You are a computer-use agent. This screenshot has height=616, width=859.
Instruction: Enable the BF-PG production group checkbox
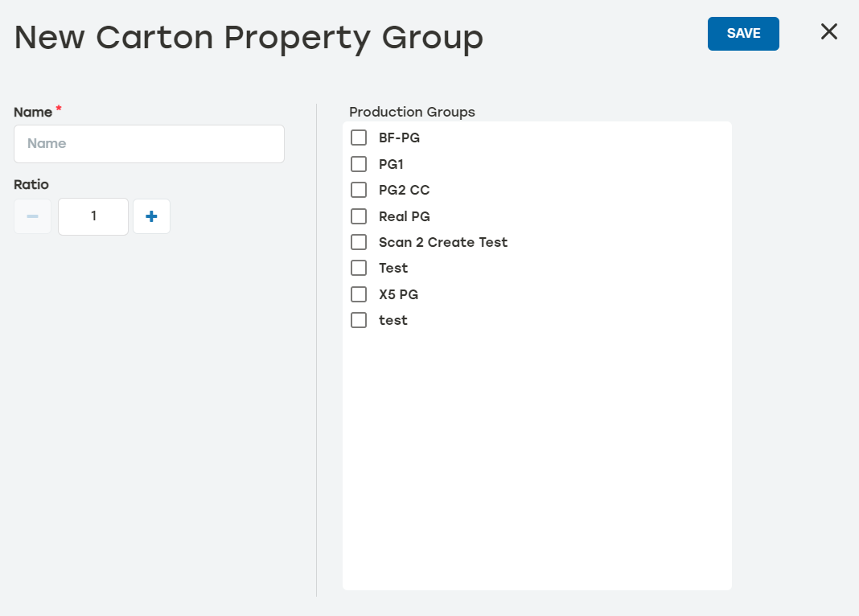[358, 138]
